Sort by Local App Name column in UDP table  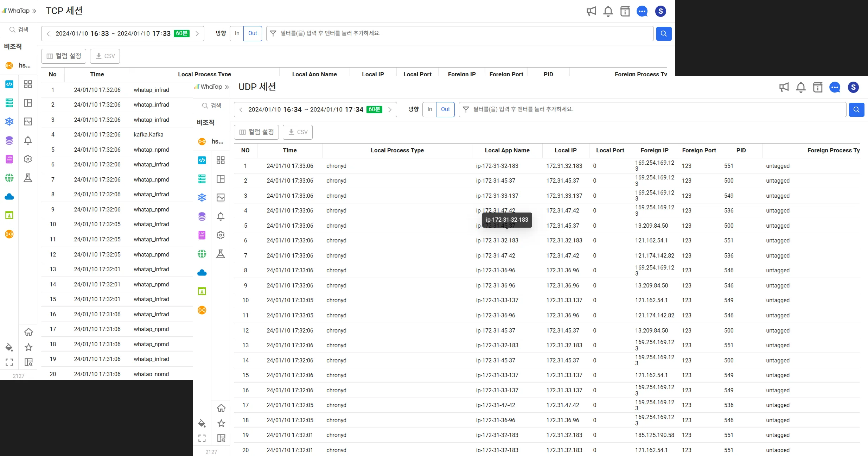point(507,150)
